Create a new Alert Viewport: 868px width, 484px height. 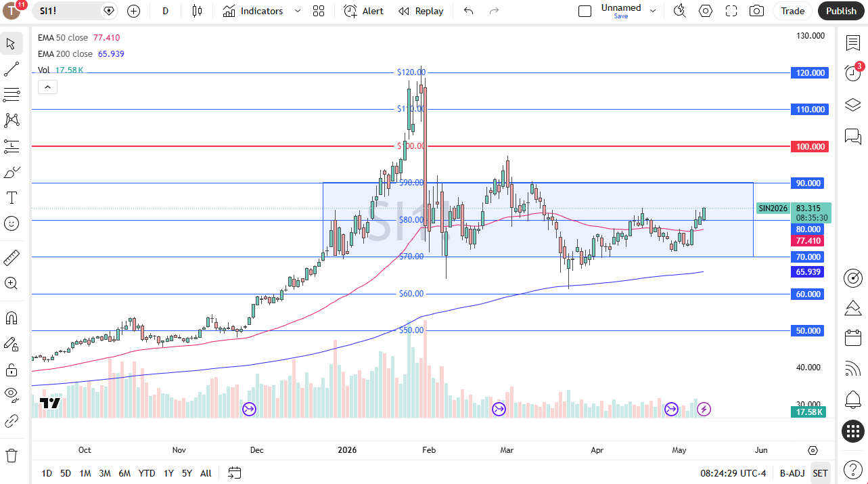pos(363,11)
